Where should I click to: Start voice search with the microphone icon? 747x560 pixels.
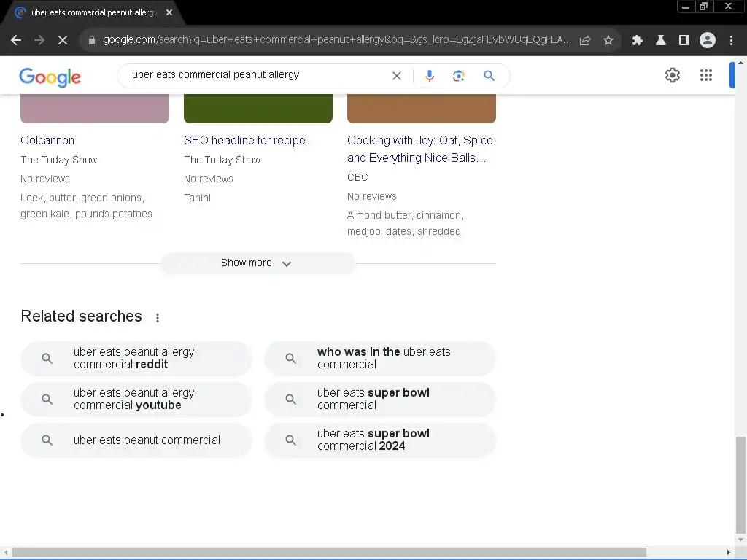click(x=429, y=76)
